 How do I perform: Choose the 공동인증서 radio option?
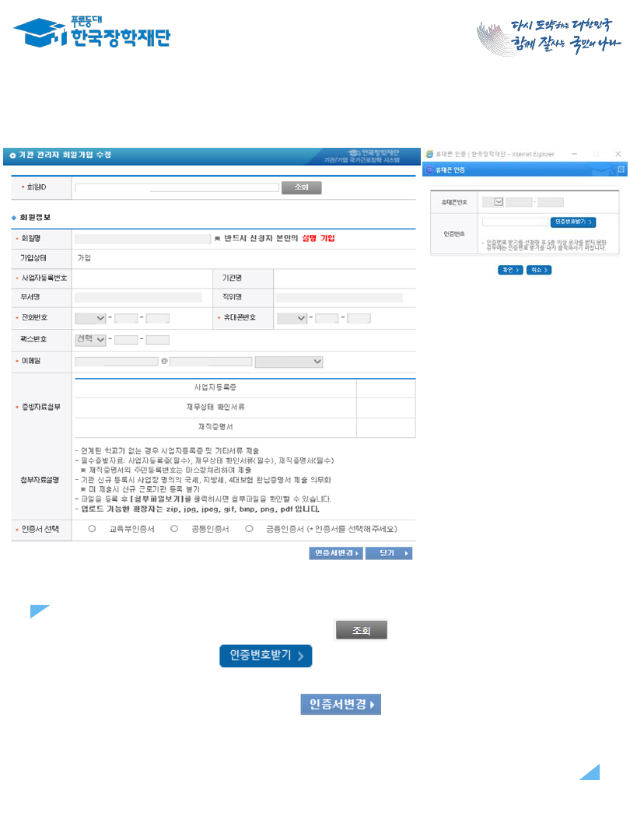coord(173,529)
